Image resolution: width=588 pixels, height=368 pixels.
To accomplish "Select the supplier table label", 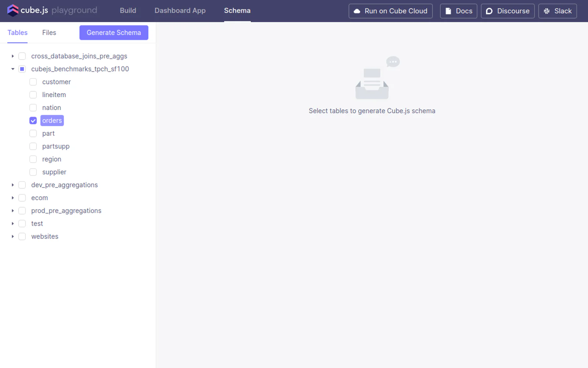I will tap(54, 172).
